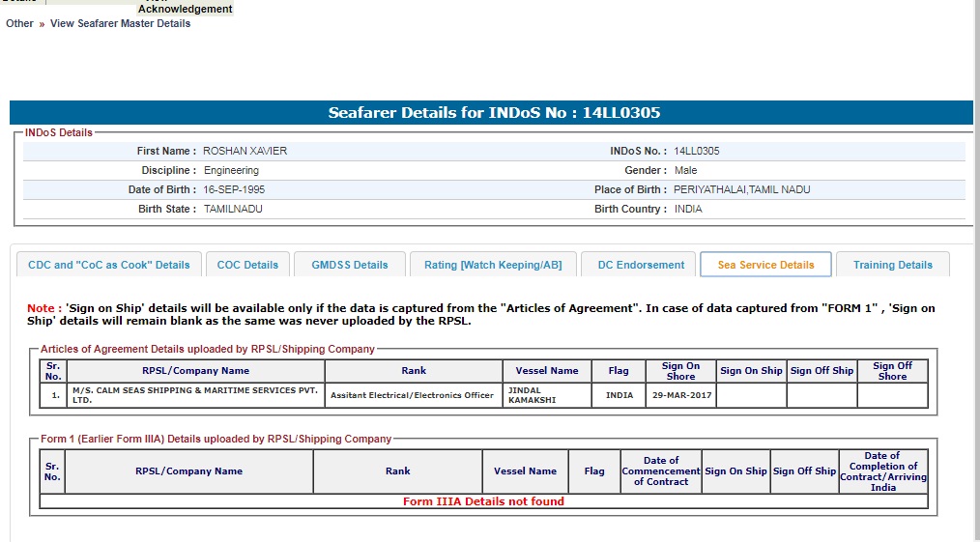Viewport: 980px width, 542px height.
Task: Click the Assistant Electrical/Electronics Officer rank cell
Action: pyautogui.click(x=412, y=395)
